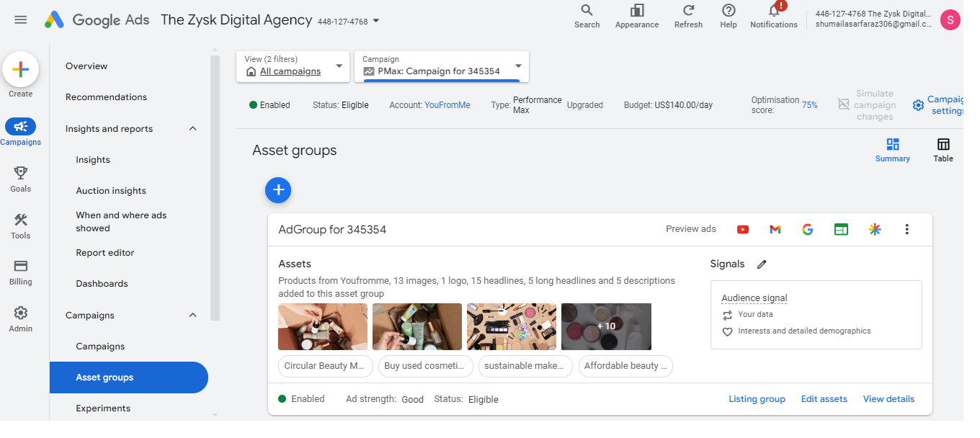
Task: Select Asset groups in sidebar
Action: [128, 377]
